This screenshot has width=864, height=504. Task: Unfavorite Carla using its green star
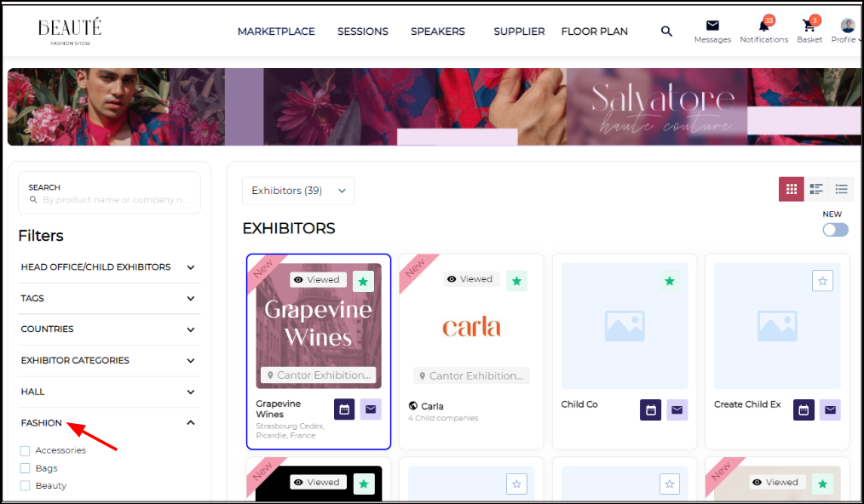tap(516, 281)
